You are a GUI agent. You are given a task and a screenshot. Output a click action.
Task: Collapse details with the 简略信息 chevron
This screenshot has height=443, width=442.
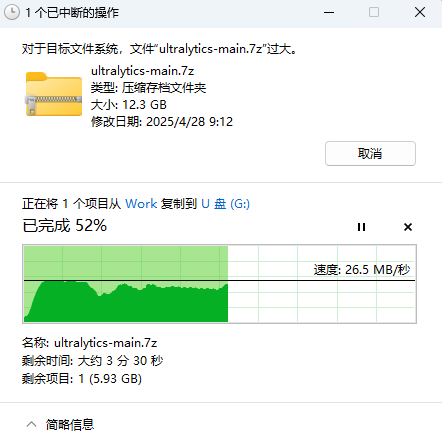point(32,424)
